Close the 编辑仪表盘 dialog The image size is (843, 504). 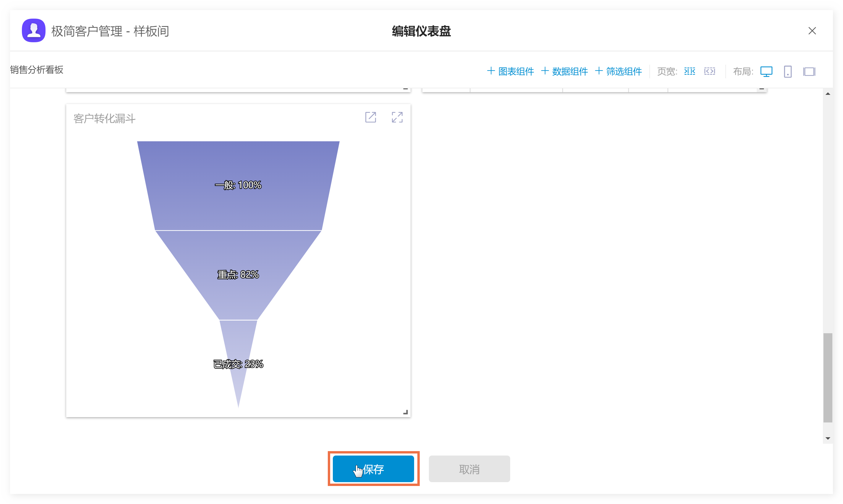[812, 31]
